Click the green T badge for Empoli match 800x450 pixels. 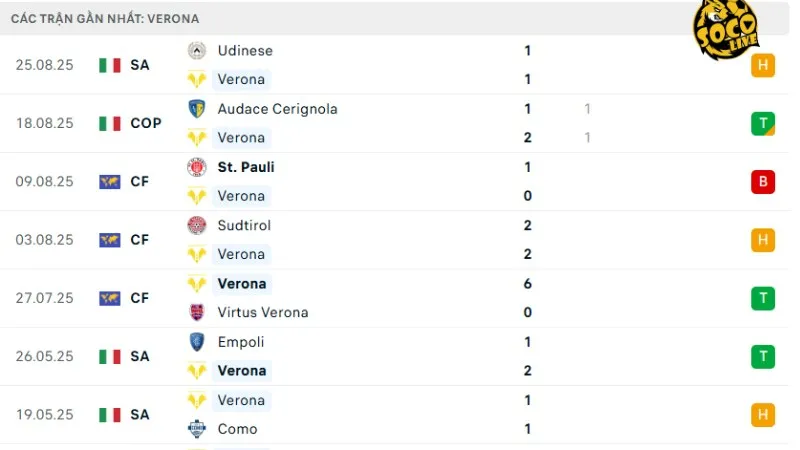click(763, 356)
